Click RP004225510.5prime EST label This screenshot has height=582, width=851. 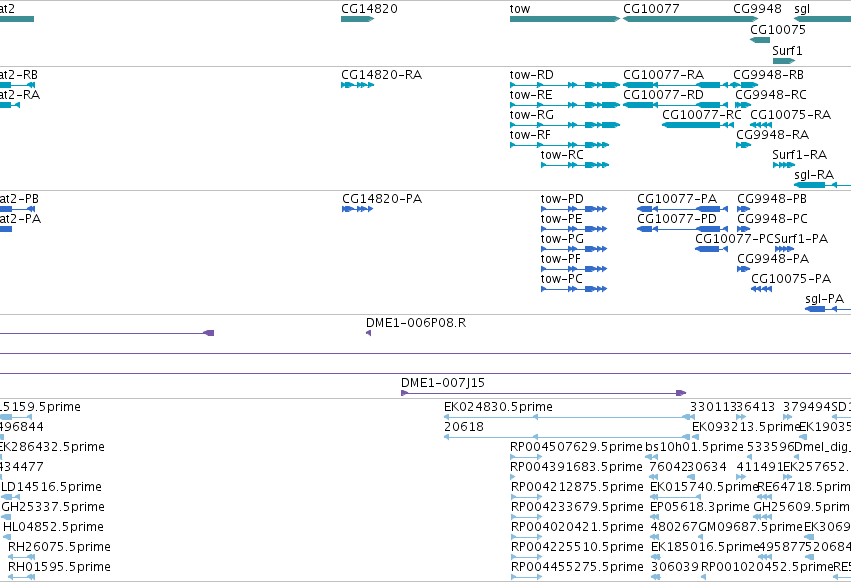click(577, 548)
